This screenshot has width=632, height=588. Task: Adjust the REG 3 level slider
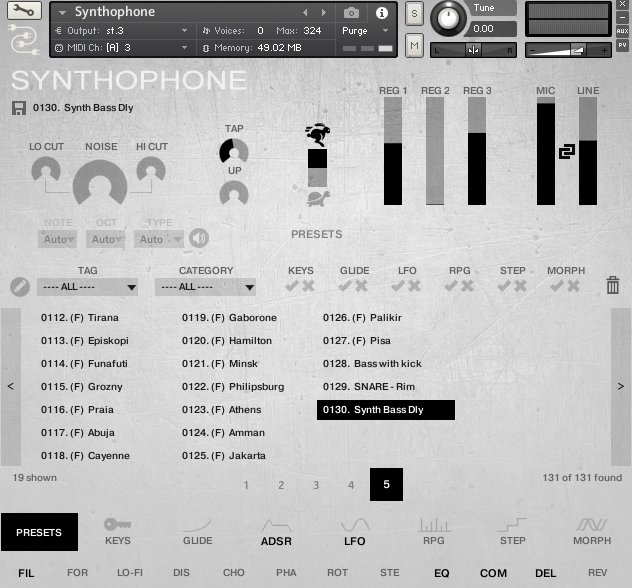pyautogui.click(x=477, y=152)
